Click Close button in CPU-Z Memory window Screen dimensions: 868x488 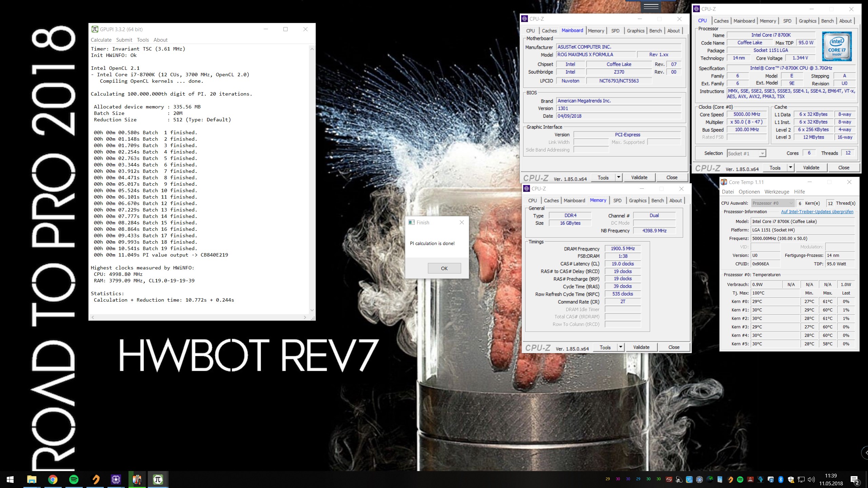(674, 347)
